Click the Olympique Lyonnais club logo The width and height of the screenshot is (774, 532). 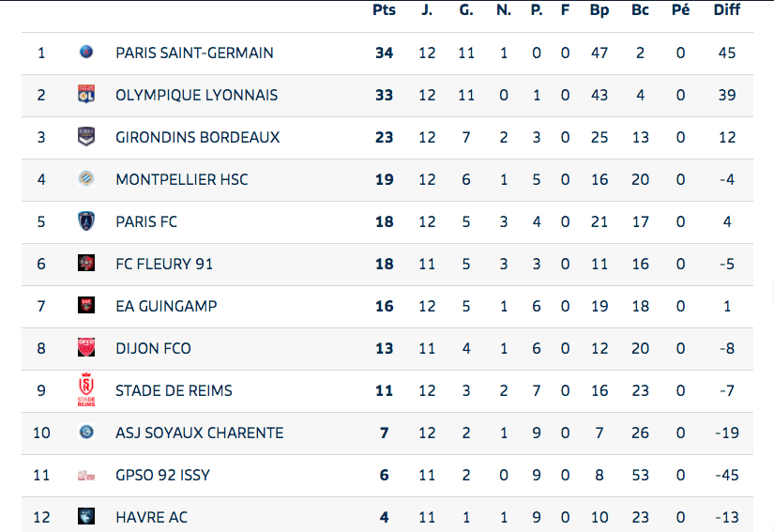click(x=86, y=95)
